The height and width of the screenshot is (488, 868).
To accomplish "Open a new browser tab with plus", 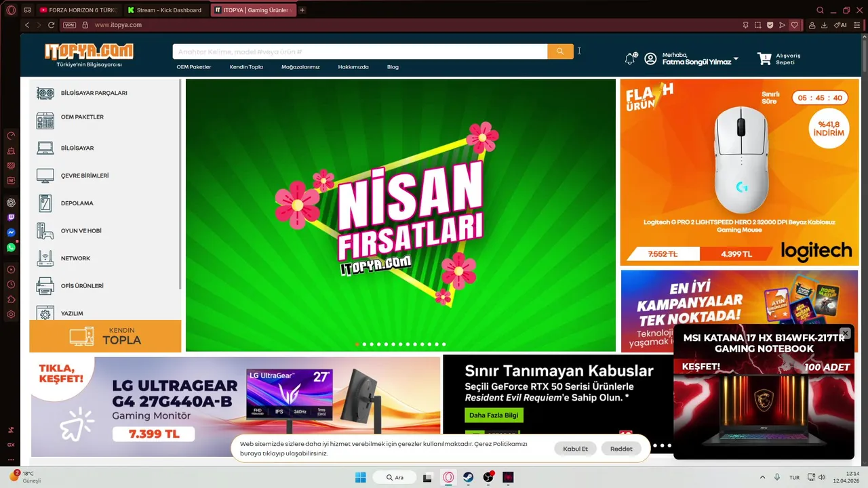I will pyautogui.click(x=302, y=10).
